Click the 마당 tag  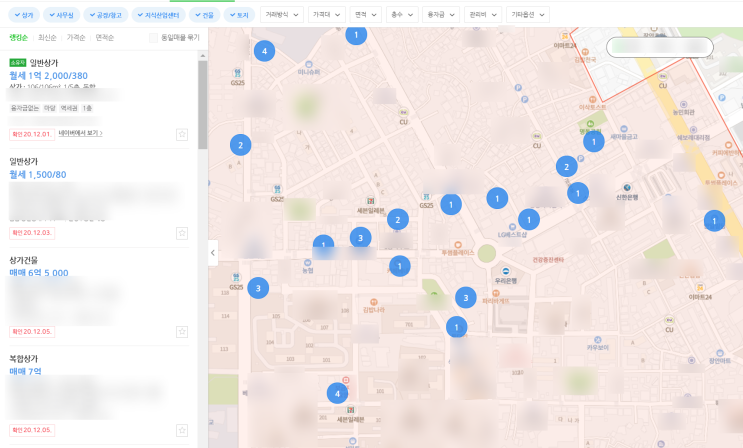click(x=50, y=108)
